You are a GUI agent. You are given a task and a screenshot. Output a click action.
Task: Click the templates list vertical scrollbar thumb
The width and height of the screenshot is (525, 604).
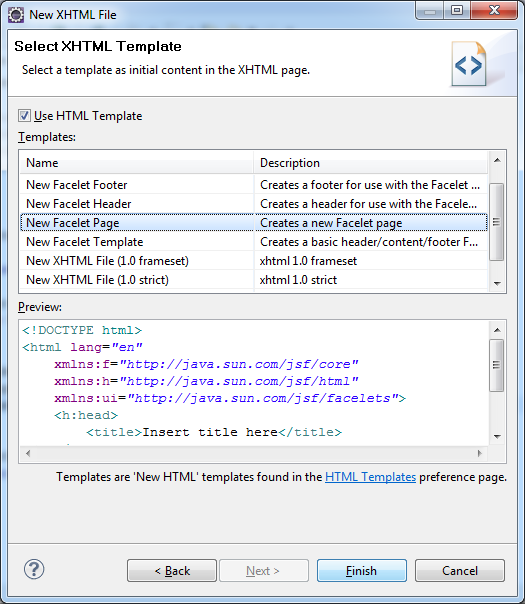pyautogui.click(x=496, y=222)
